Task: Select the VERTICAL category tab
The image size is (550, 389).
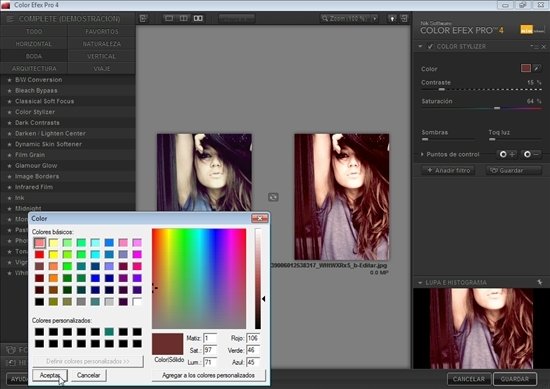Action: [x=102, y=56]
